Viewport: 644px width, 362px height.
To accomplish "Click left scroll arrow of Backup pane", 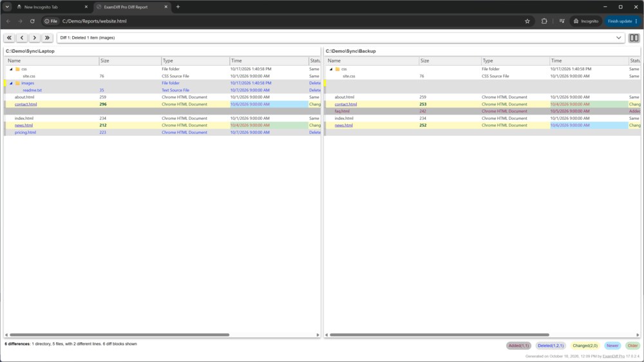I will click(327, 335).
